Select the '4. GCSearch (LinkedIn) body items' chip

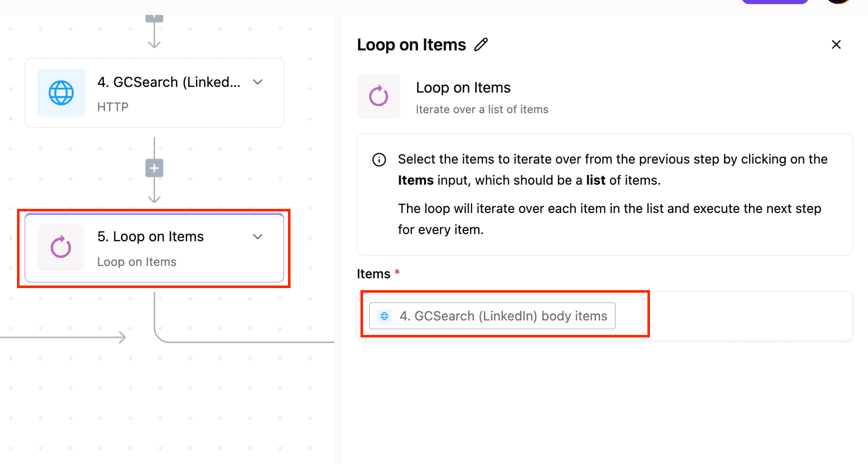pos(492,316)
